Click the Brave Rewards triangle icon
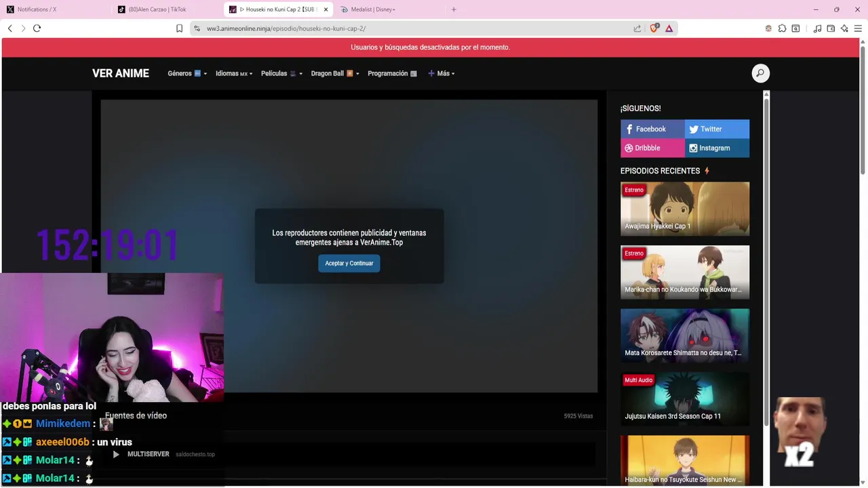868x488 pixels. (x=669, y=28)
